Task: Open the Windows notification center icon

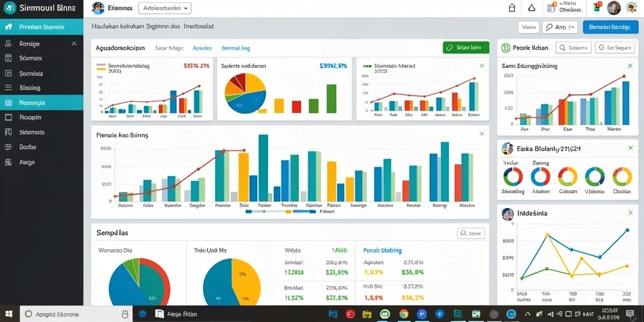Action: [x=629, y=314]
